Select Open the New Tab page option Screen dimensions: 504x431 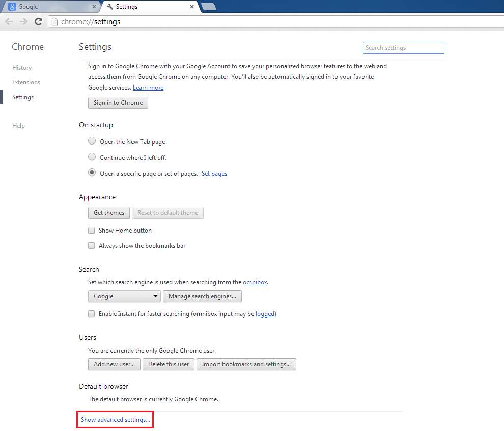coord(92,141)
